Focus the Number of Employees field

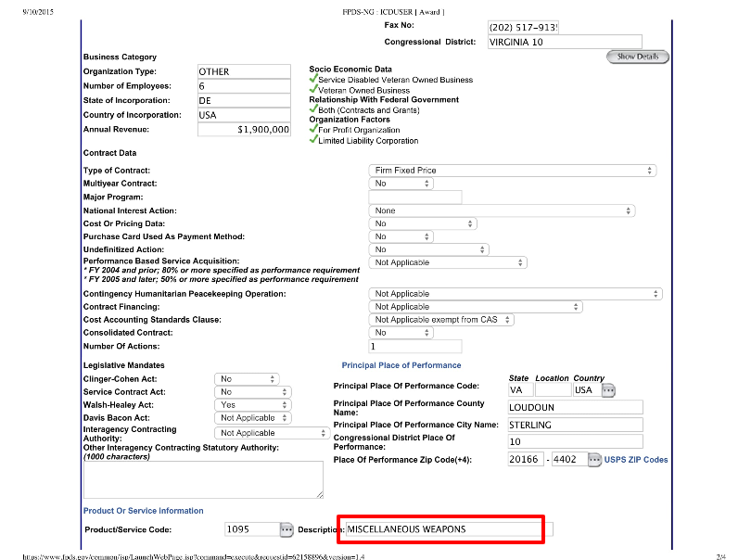[244, 86]
